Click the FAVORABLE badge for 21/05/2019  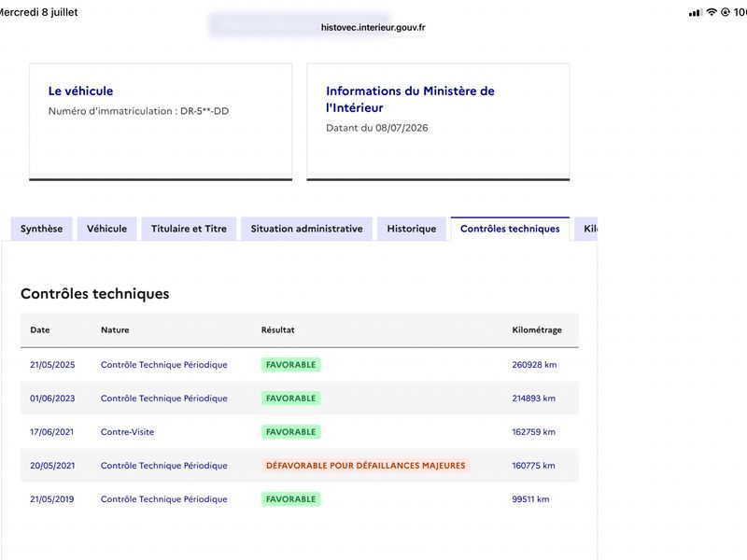point(291,499)
